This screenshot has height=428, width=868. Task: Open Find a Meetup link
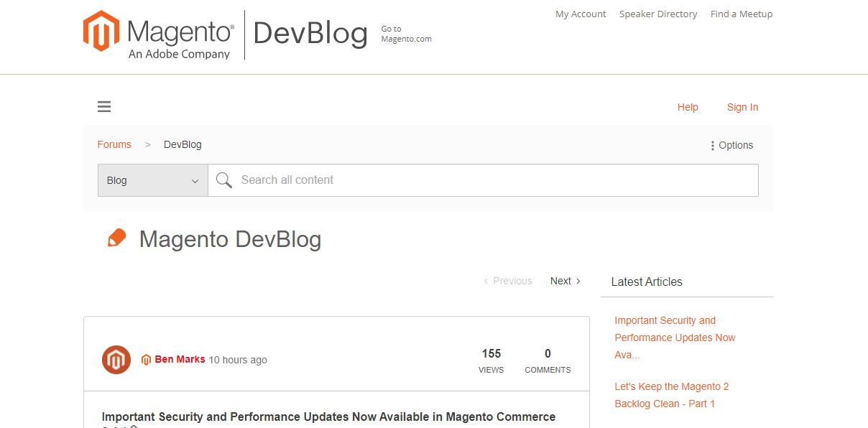point(742,14)
